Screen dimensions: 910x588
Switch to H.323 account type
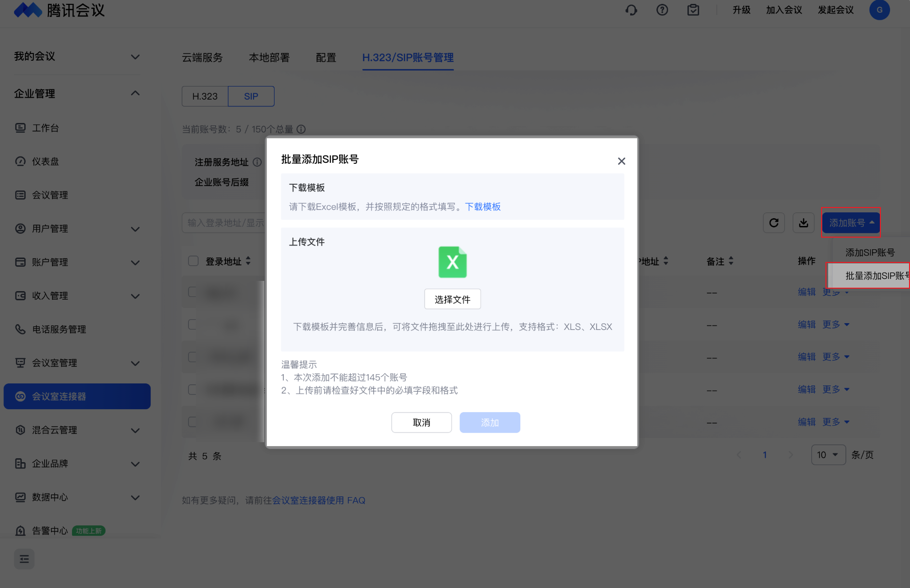[205, 96]
